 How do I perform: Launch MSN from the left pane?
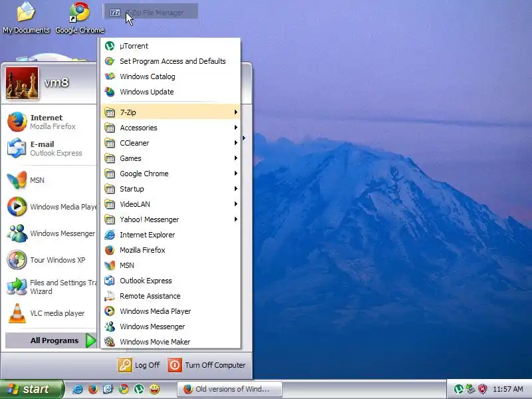point(51,180)
